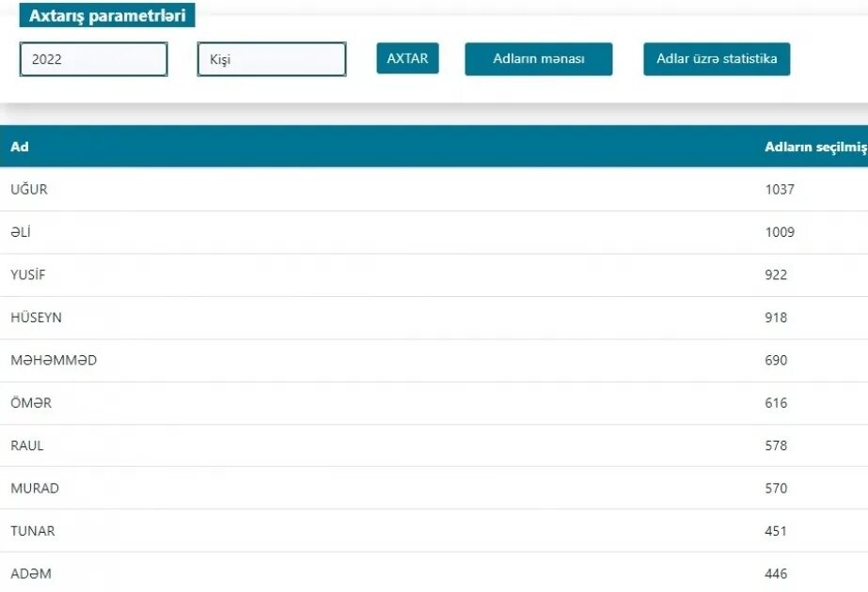This screenshot has width=868, height=592.
Task: Click the Axtarış parametrləri heading
Action: (x=107, y=15)
